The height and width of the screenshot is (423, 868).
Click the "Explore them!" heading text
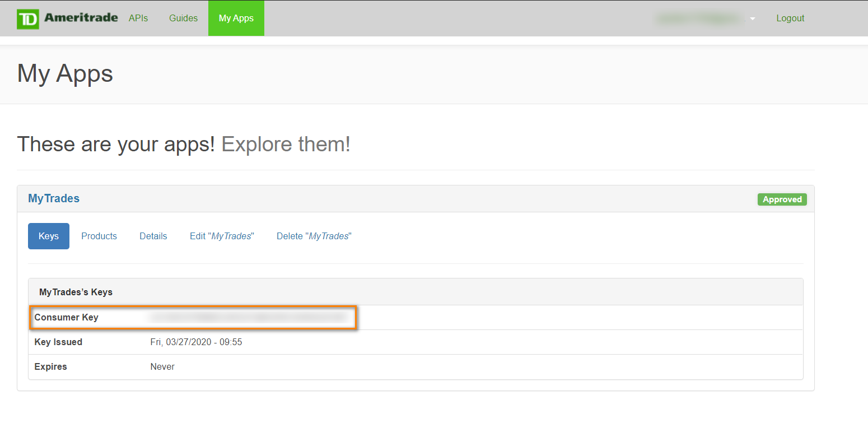click(x=286, y=144)
